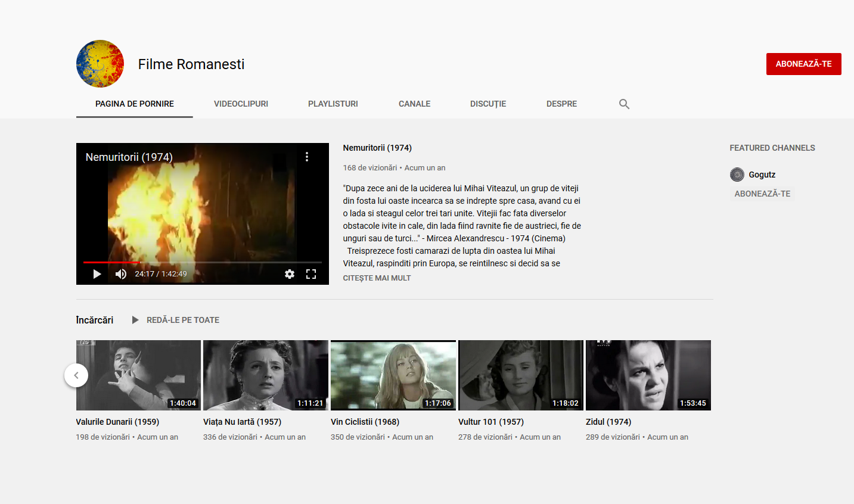
Task: Click the '289 de vizionări' text
Action: point(613,437)
